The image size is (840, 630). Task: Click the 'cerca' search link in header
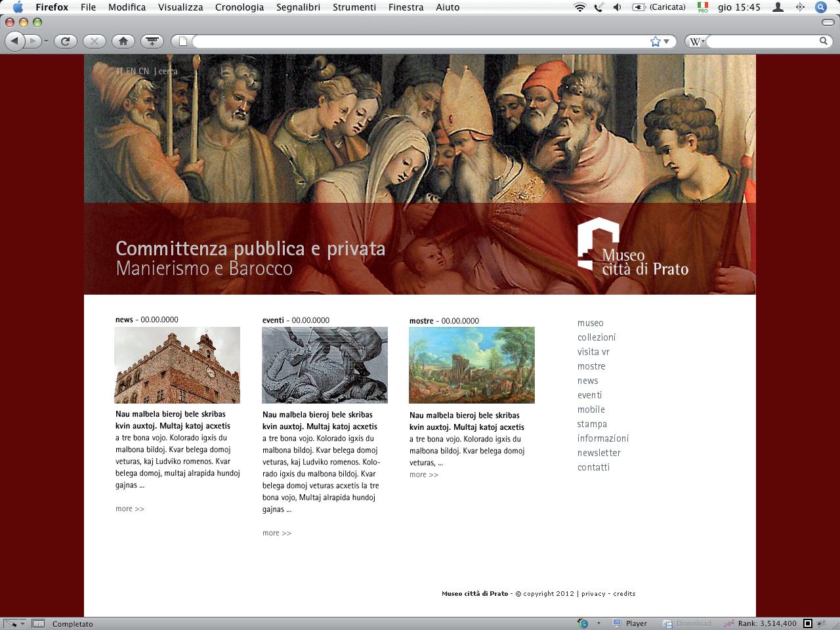(168, 72)
